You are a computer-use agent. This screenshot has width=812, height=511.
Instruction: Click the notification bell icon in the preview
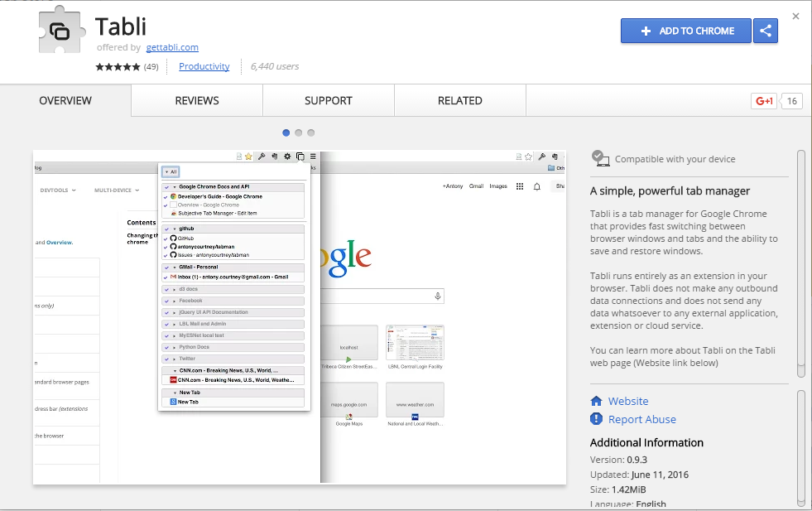coord(537,186)
